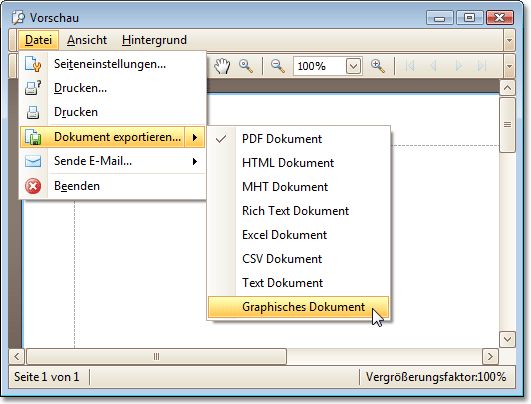
Task: Click the Zoom In magnifier icon
Action: [x=378, y=66]
